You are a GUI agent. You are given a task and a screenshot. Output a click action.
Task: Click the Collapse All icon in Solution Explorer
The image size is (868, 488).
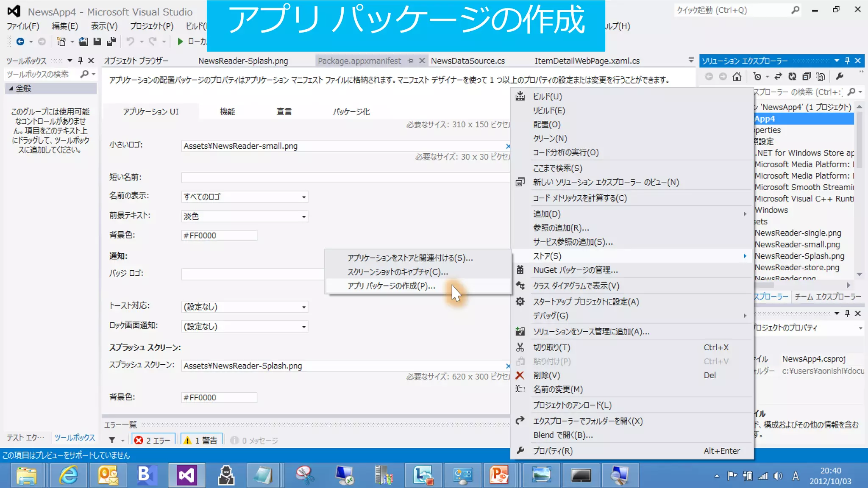806,76
